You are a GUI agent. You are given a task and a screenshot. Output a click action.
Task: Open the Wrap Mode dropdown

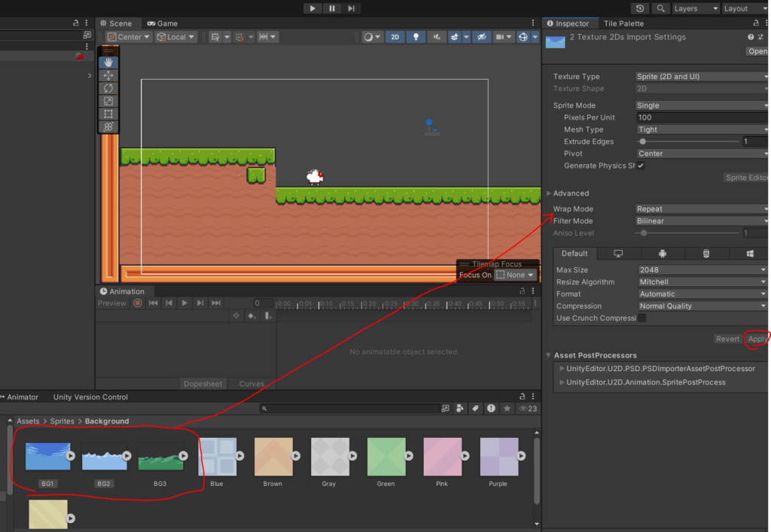pos(701,209)
